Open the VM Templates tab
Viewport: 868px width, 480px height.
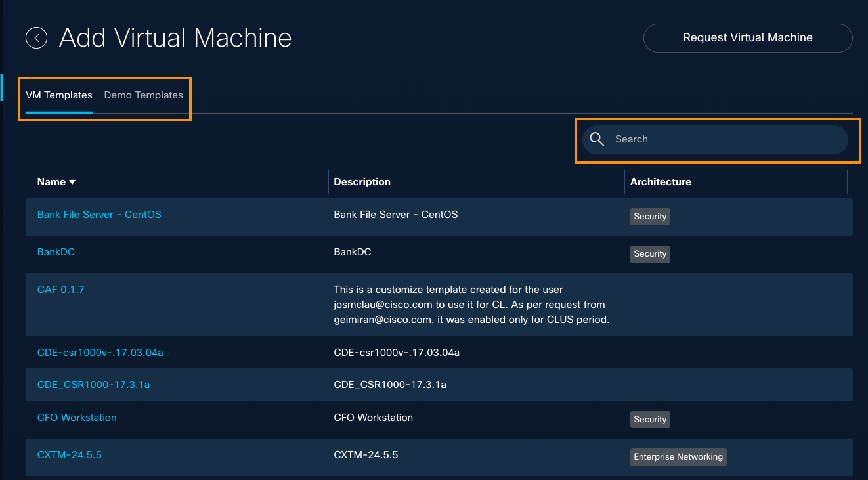coord(59,95)
